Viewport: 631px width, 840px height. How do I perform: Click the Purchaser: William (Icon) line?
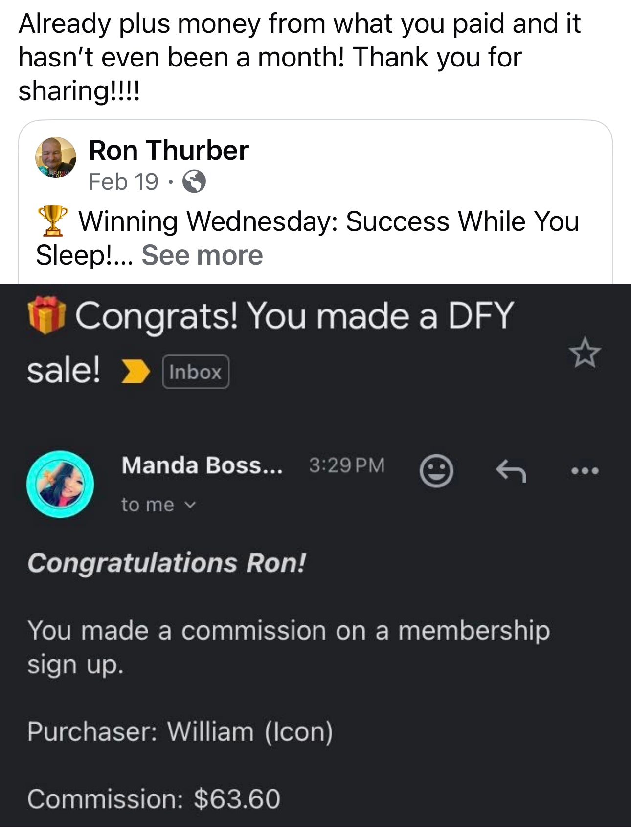click(180, 731)
